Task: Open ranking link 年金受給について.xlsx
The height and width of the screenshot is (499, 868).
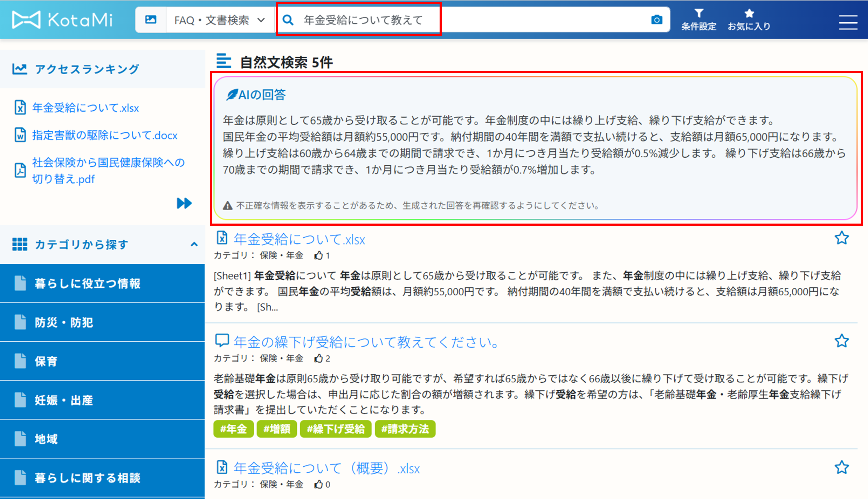Action: click(85, 108)
